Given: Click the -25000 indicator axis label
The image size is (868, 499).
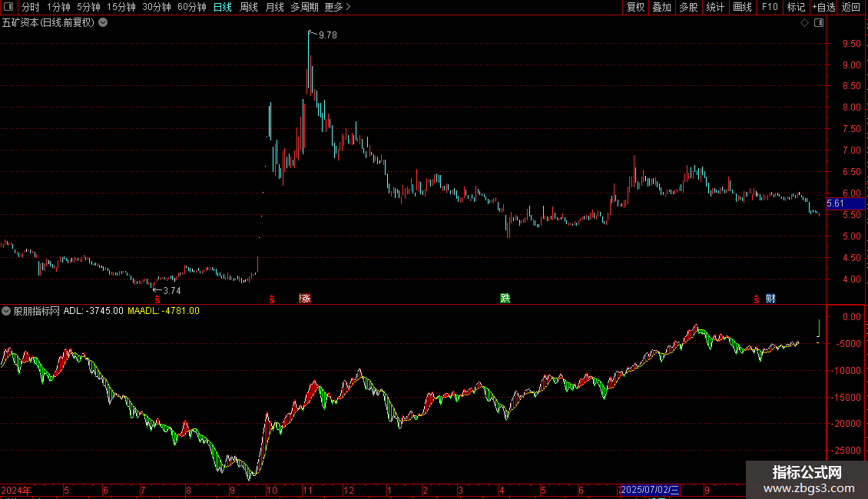Looking at the screenshot, I should tap(845, 451).
